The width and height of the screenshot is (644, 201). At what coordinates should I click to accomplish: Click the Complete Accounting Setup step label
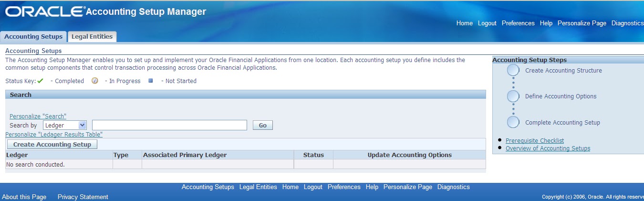click(x=562, y=122)
